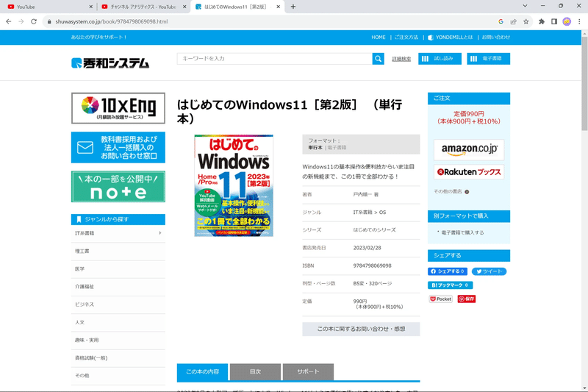This screenshot has width=588, height=392.
Task: Switch to チャンネル アナリティクス tab
Action: click(143, 7)
